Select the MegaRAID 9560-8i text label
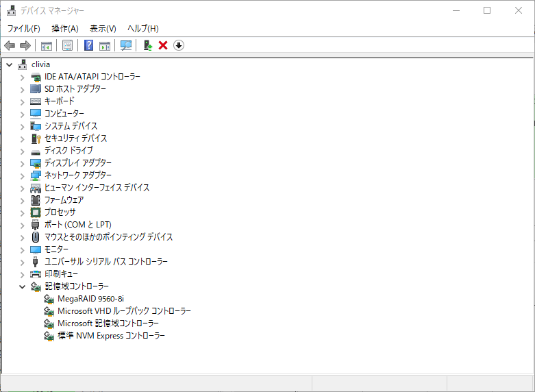The width and height of the screenshot is (535, 392). coord(90,298)
